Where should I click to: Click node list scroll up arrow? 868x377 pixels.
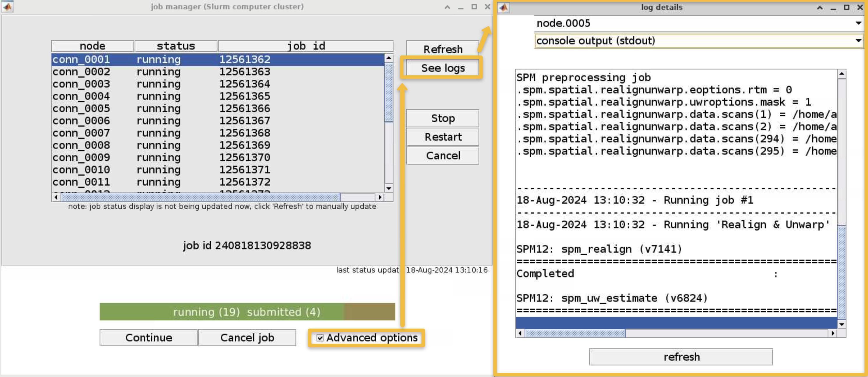pos(389,58)
